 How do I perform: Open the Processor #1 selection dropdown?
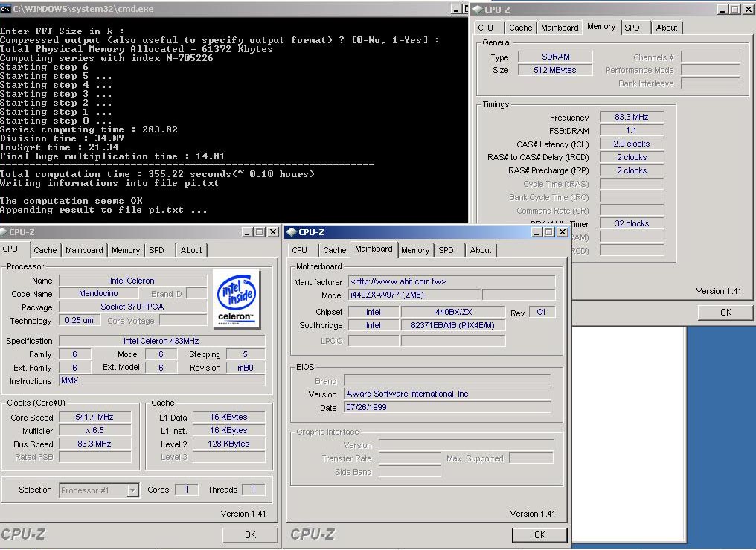click(x=132, y=490)
